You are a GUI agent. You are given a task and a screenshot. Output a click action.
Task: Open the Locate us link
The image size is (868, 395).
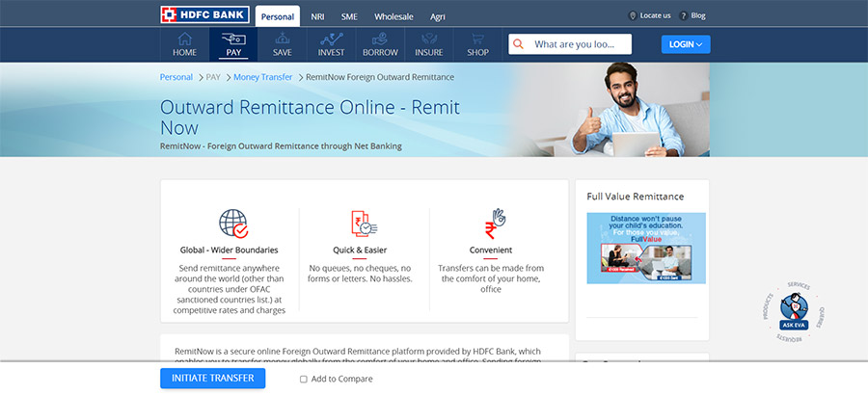[655, 15]
